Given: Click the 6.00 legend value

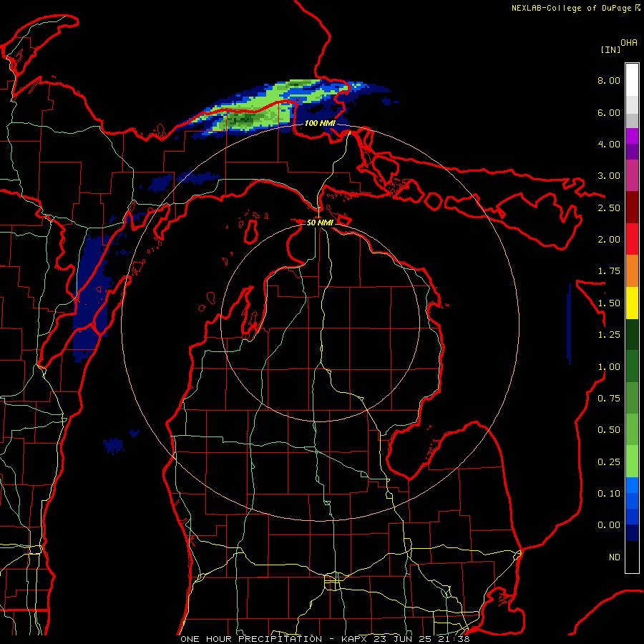Looking at the screenshot, I should tap(608, 112).
